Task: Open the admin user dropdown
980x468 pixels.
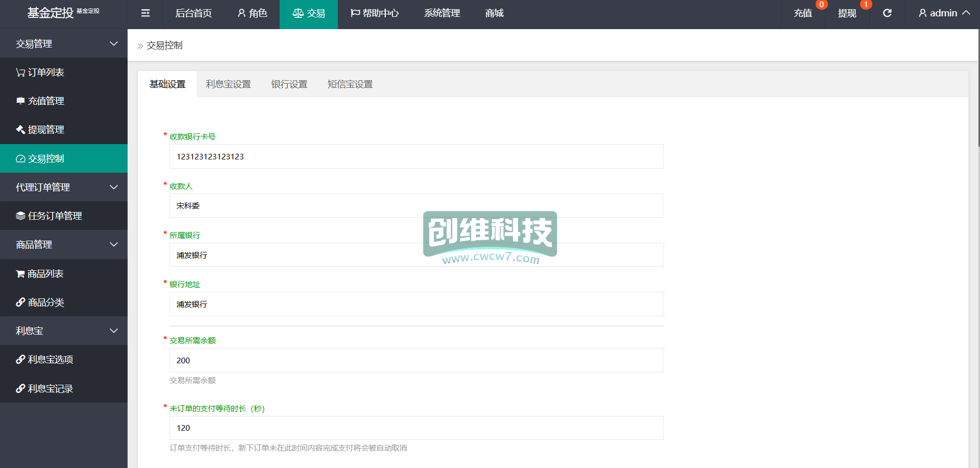Action: (944, 13)
